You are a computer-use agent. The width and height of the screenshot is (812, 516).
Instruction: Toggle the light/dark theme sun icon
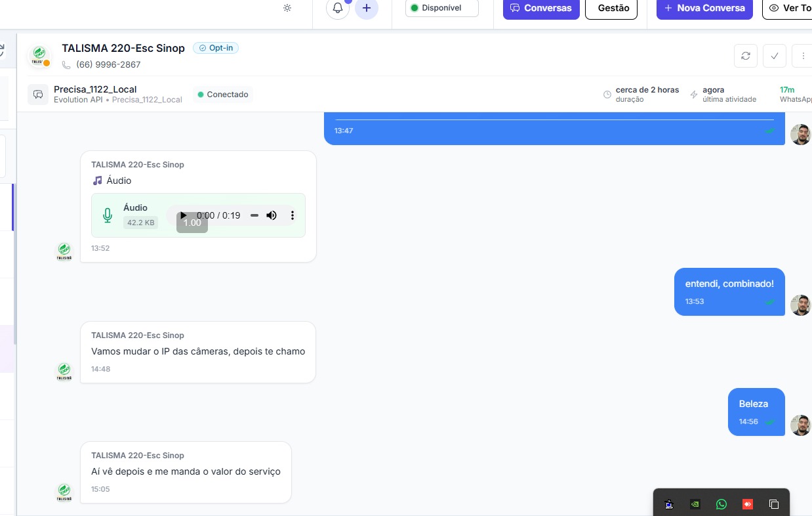tap(287, 9)
